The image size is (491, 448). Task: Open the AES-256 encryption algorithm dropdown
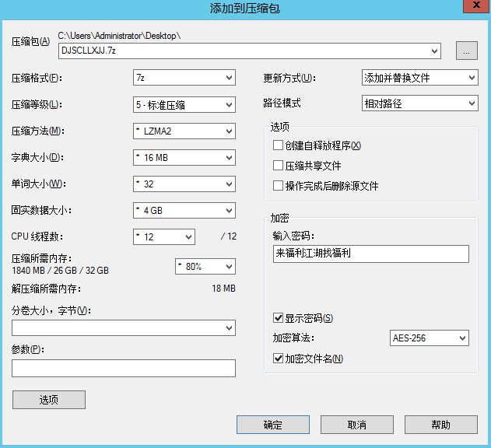coord(429,338)
